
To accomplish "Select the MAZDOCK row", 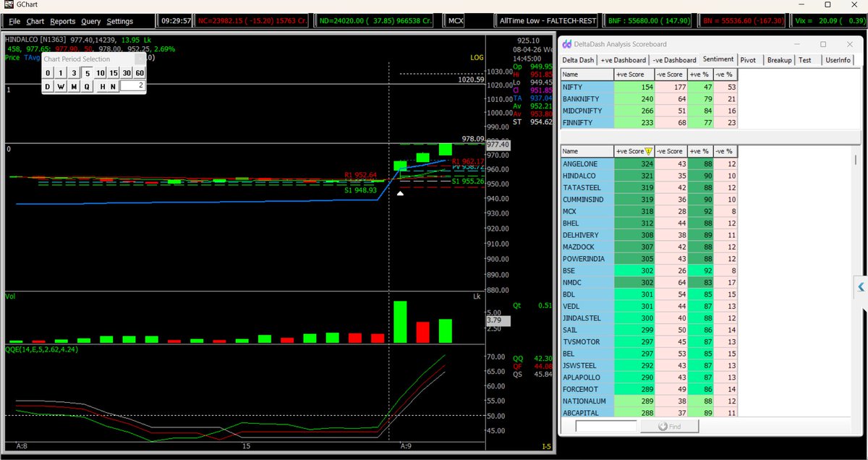I will (x=649, y=247).
